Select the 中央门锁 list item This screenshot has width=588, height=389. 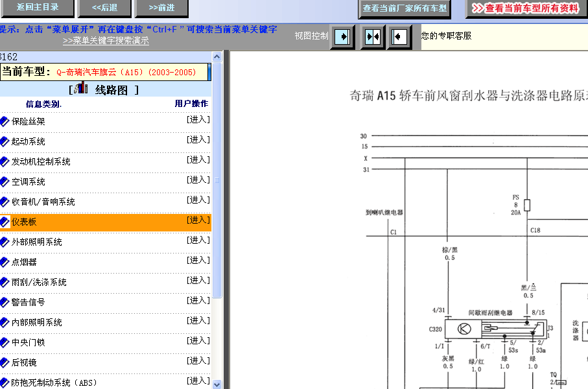pos(28,342)
